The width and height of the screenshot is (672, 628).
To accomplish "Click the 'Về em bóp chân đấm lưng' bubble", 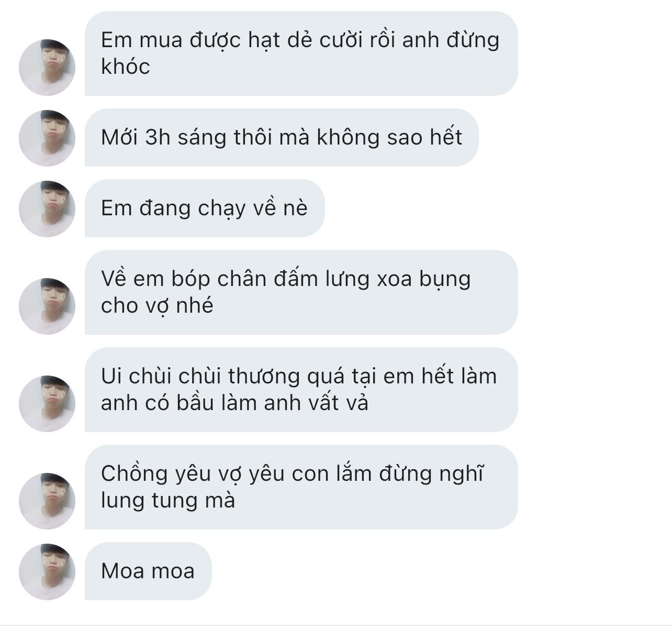I will coord(301,292).
